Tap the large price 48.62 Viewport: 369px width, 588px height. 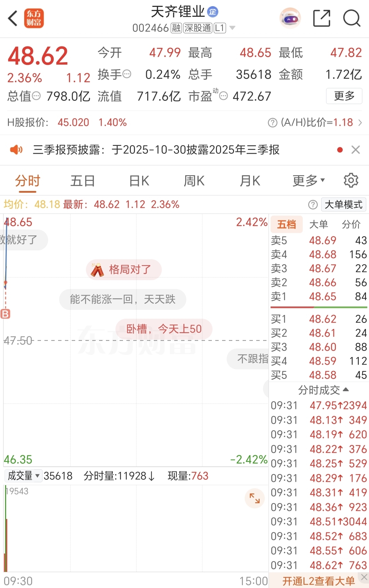click(x=38, y=56)
